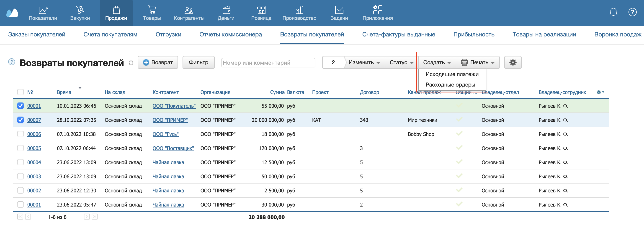This screenshot has height=240, width=644.
Task: Open the Печать dropdown
Action: click(x=477, y=62)
